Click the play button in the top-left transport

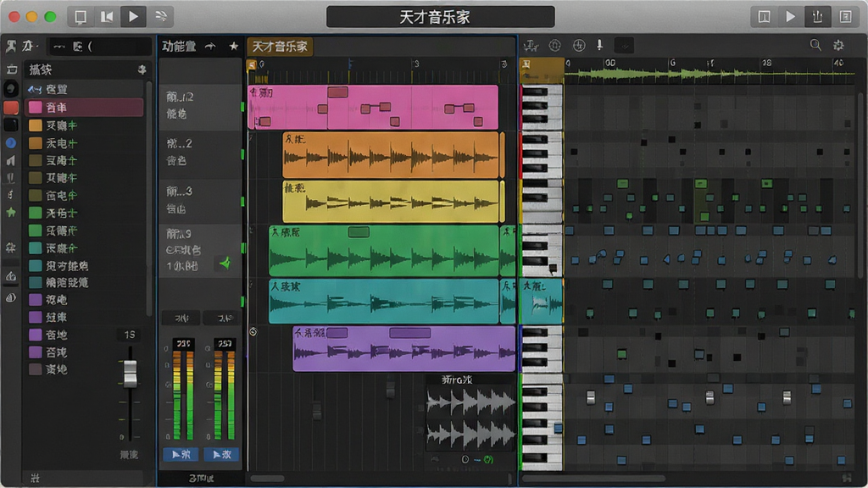point(133,17)
